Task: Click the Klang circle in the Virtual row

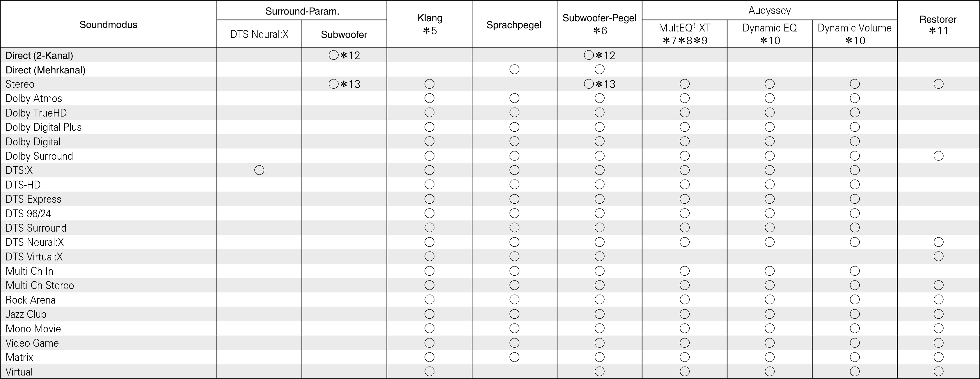Action: 429,371
